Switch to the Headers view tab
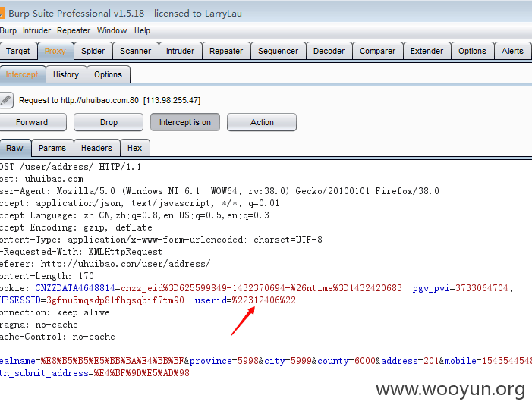Image resolution: width=532 pixels, height=411 pixels. point(96,148)
